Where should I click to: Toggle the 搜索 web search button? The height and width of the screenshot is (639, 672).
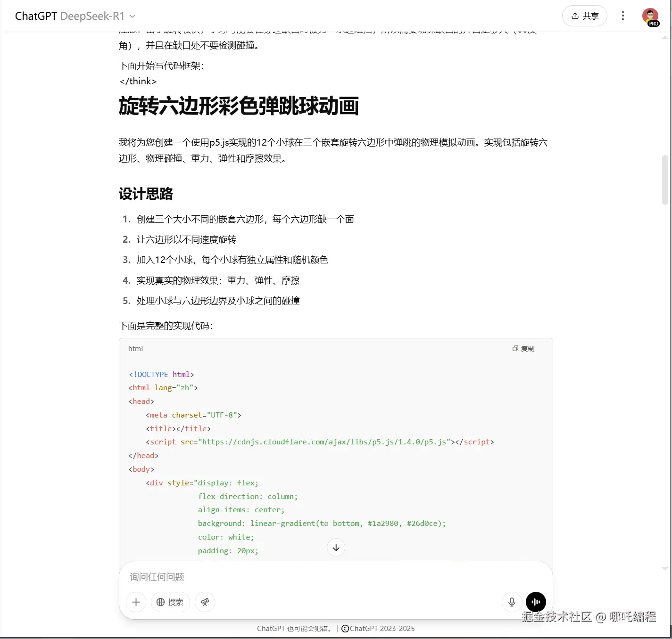click(x=170, y=602)
